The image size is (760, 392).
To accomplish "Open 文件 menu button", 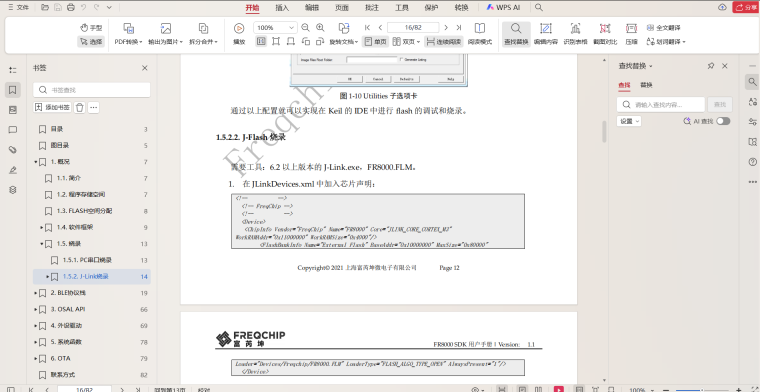I will [x=18, y=7].
